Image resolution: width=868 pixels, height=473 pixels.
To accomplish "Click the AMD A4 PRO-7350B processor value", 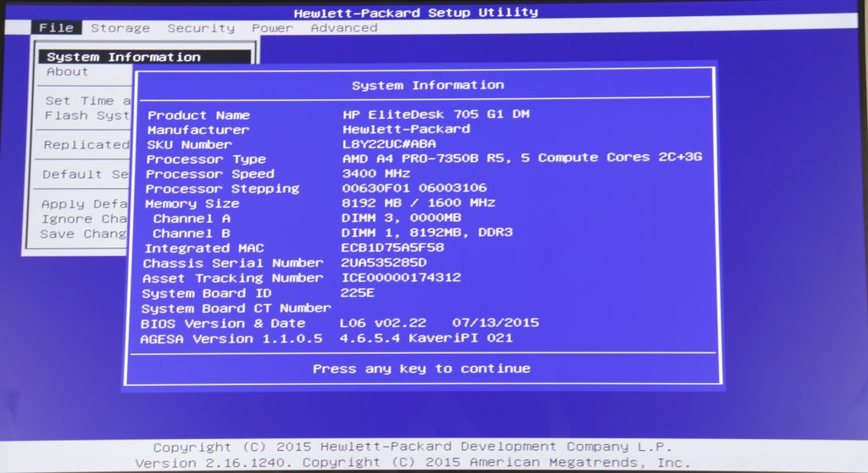I will coord(522,158).
